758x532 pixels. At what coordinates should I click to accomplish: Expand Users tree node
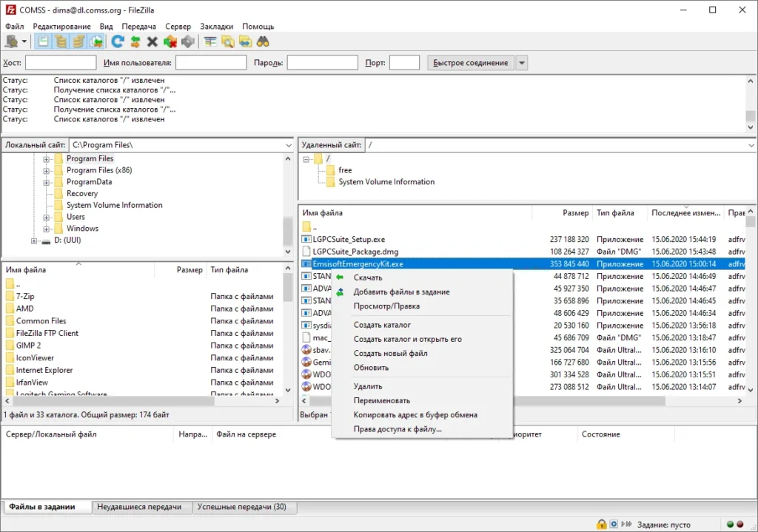(47, 217)
